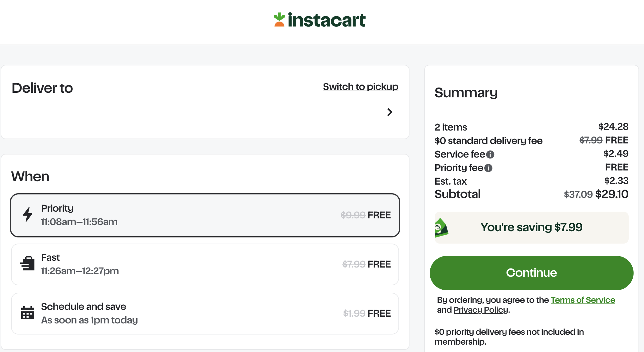Select the Priority delivery option
Viewport: 644px width, 352px height.
pyautogui.click(x=205, y=215)
